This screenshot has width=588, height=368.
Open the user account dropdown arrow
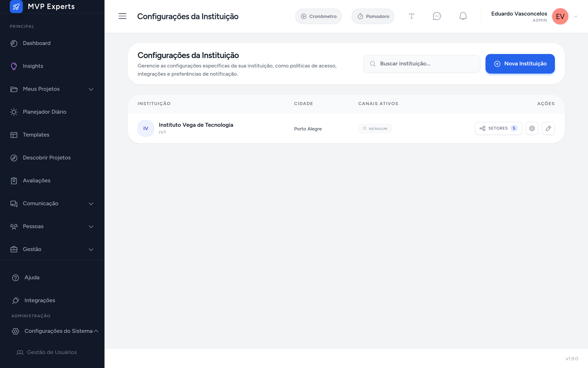576,17
